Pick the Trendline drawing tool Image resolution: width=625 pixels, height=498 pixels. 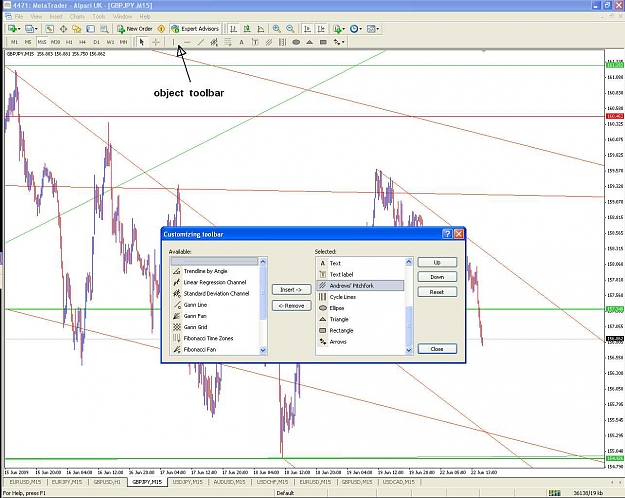(200, 42)
